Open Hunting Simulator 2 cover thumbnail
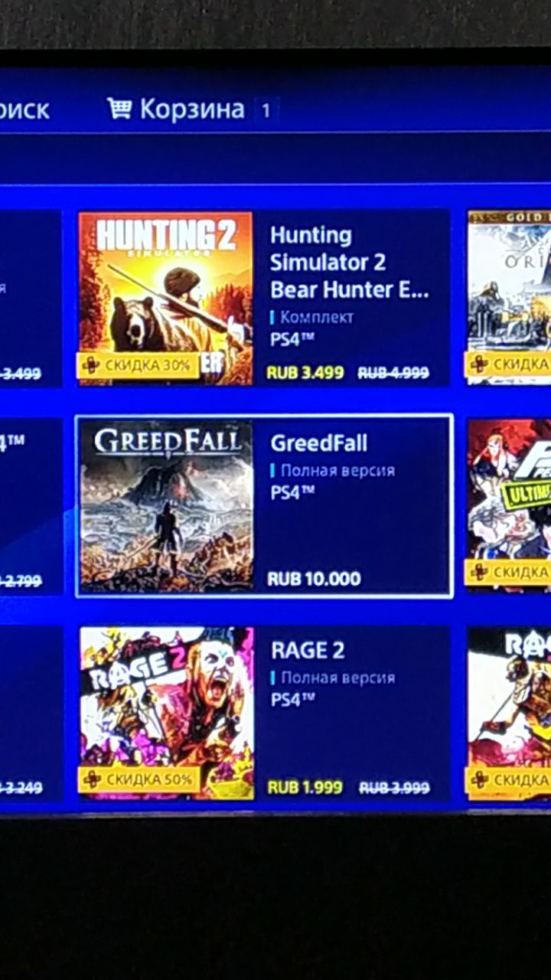 [x=166, y=299]
